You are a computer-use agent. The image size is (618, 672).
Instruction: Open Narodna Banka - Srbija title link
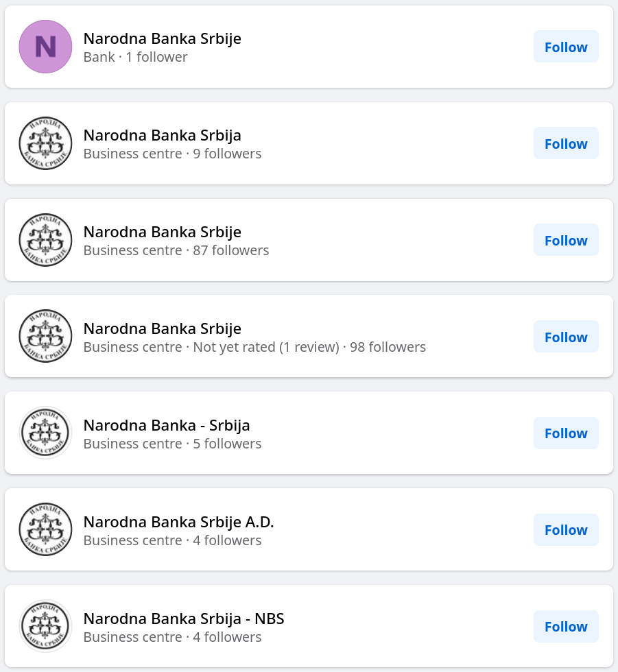point(167,426)
